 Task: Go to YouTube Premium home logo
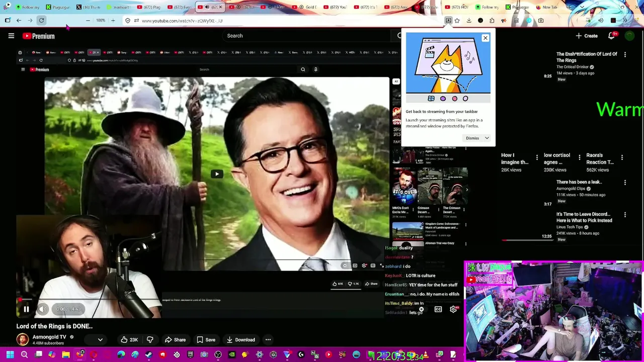coord(38,36)
